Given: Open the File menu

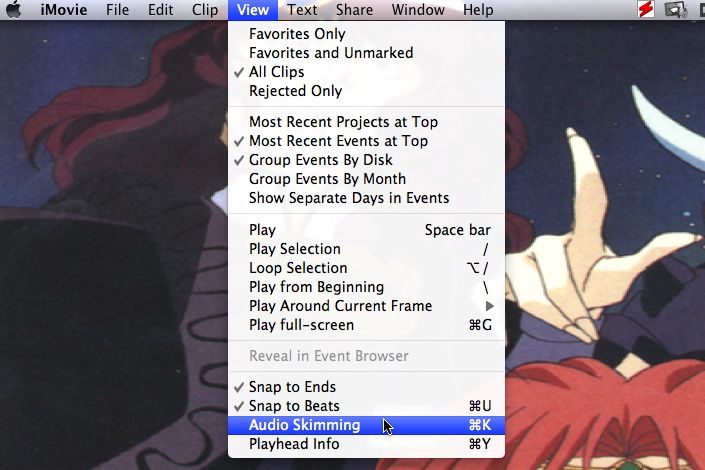Looking at the screenshot, I should pyautogui.click(x=117, y=9).
